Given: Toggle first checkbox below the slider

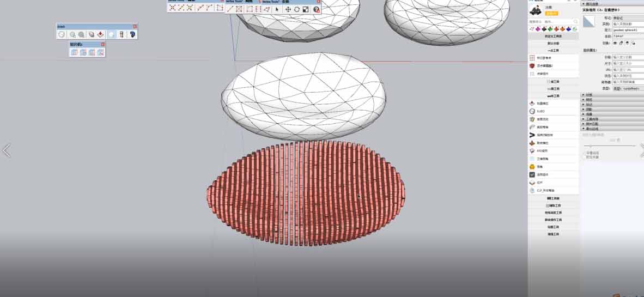Looking at the screenshot, I should 584,153.
